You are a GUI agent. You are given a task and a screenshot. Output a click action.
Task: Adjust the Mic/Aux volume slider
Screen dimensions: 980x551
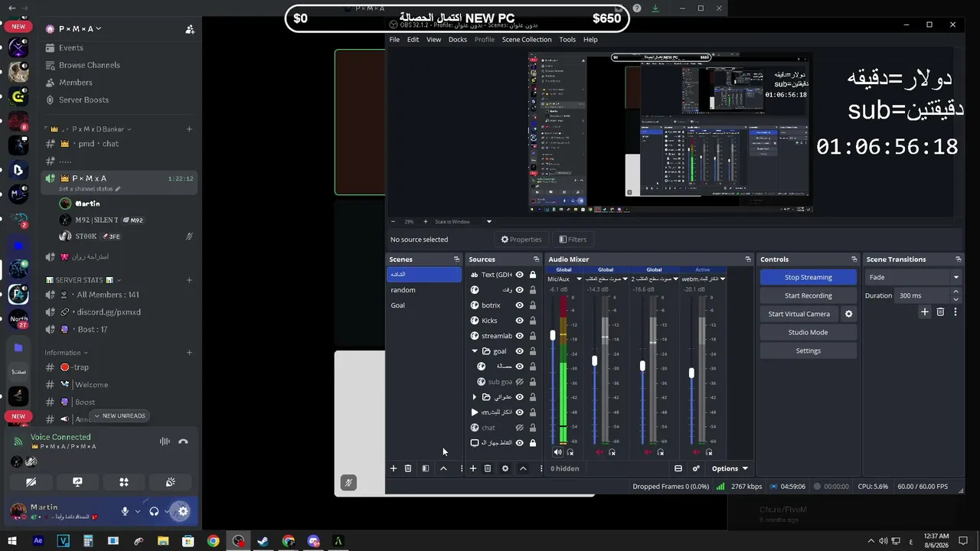(x=553, y=335)
